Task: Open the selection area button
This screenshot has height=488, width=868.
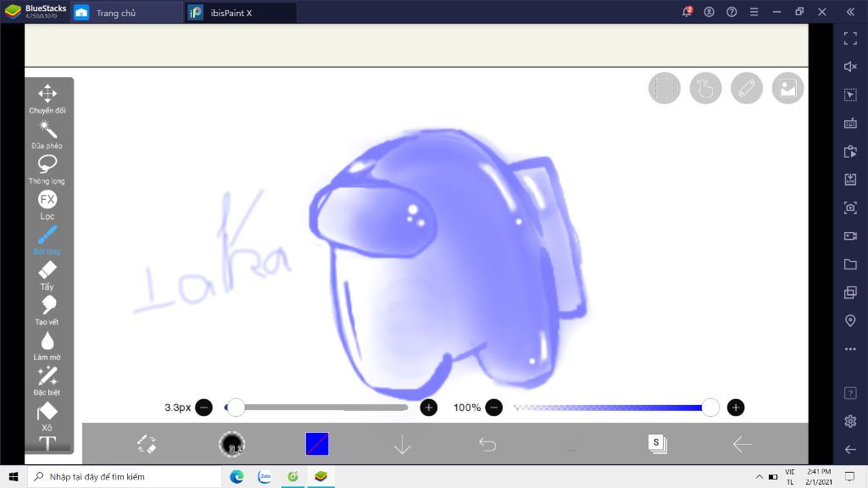Action: [665, 88]
